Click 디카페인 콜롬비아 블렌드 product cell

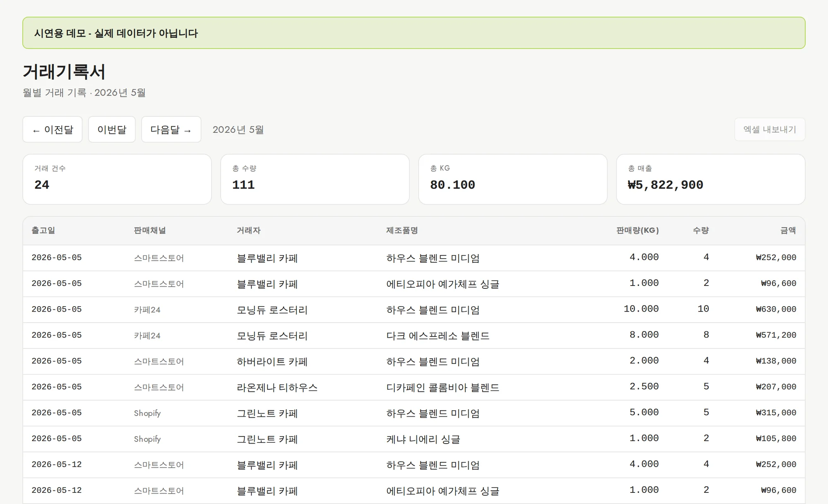(443, 387)
